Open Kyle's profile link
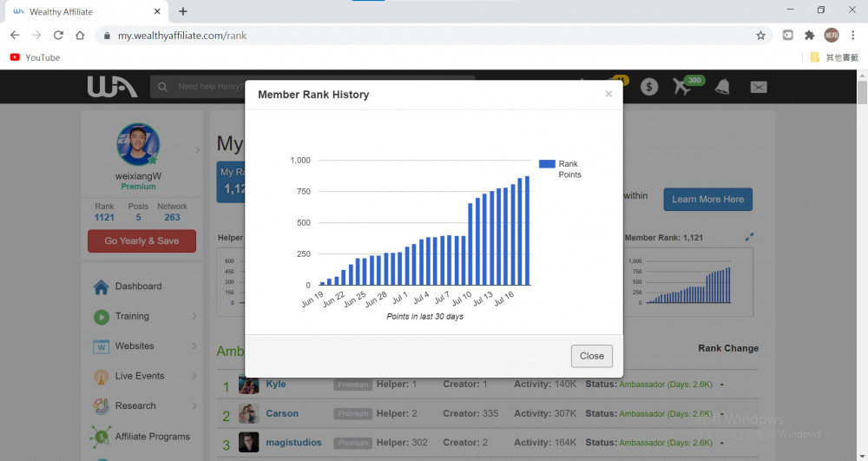The height and width of the screenshot is (461, 868). click(276, 384)
